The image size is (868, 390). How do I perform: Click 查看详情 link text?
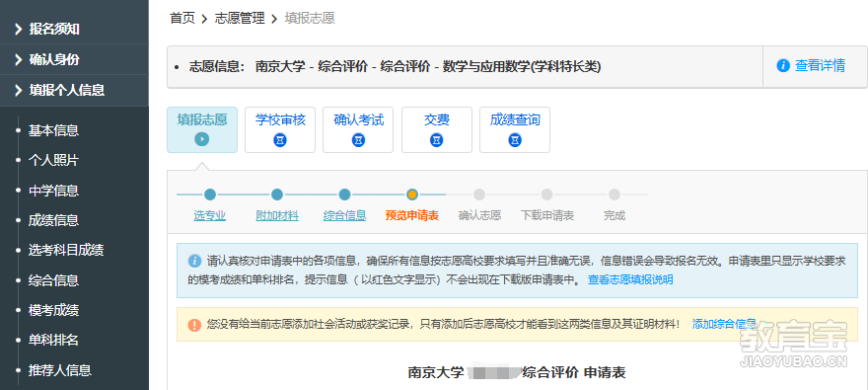click(x=820, y=66)
